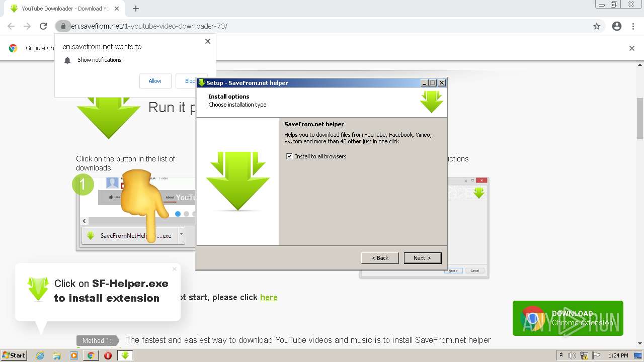This screenshot has height=362, width=644.
Task: Click the browser back arrow
Action: (x=11, y=26)
